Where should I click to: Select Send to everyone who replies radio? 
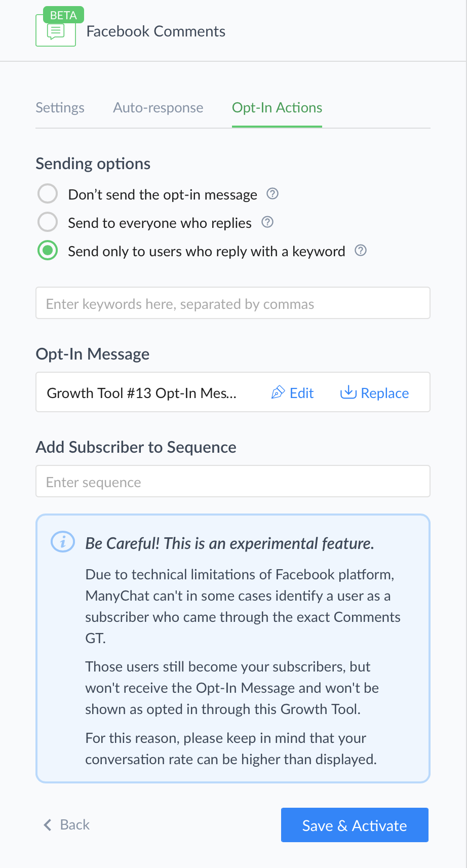point(48,222)
